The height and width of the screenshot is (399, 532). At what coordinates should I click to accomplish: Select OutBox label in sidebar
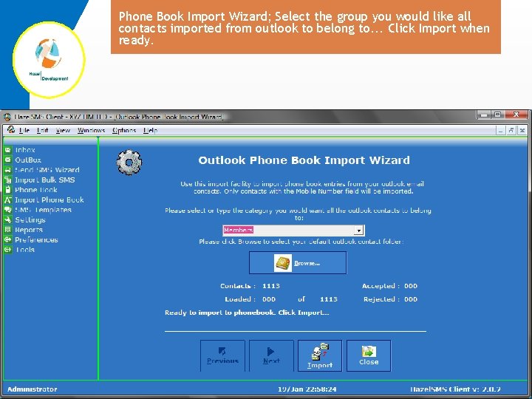[x=28, y=160]
